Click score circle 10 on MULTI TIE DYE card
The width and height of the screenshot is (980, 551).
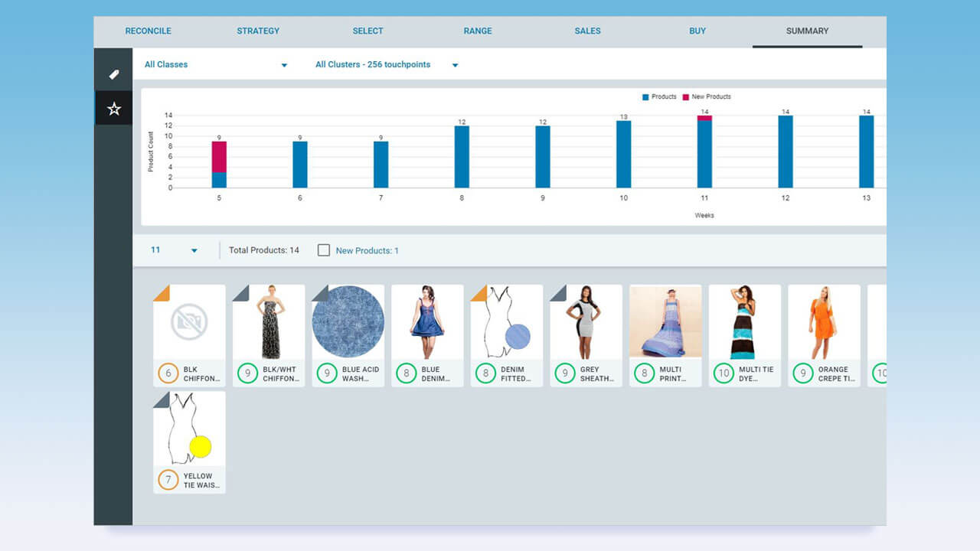(x=723, y=373)
